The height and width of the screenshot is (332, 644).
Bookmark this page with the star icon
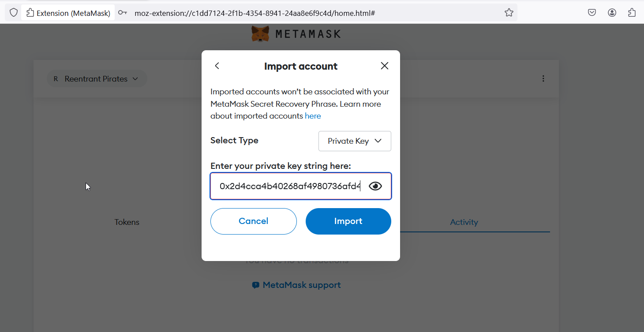point(509,13)
